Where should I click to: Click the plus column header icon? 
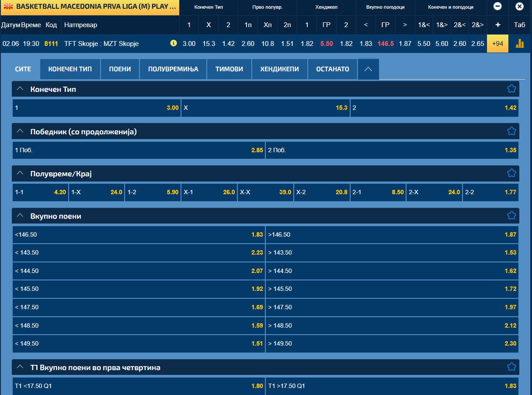click(x=497, y=25)
